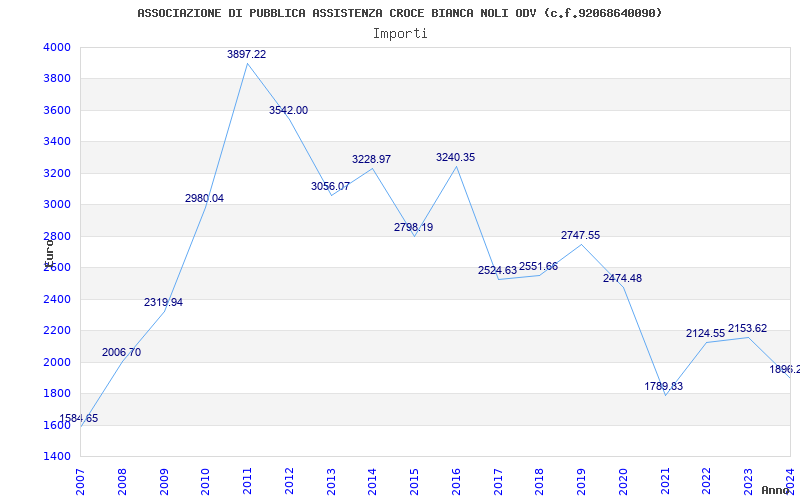Click data label 2153.62

click(747, 329)
